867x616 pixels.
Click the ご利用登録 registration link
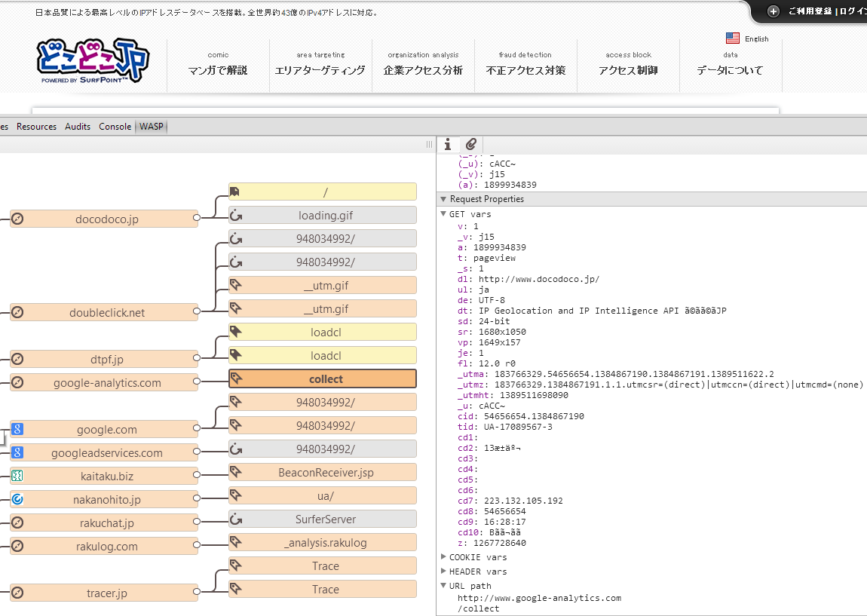(x=810, y=11)
